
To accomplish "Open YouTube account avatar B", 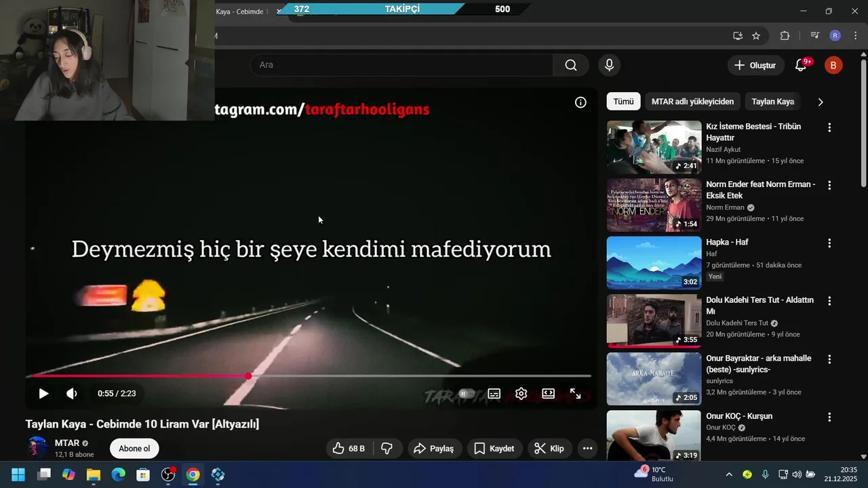I will click(833, 65).
